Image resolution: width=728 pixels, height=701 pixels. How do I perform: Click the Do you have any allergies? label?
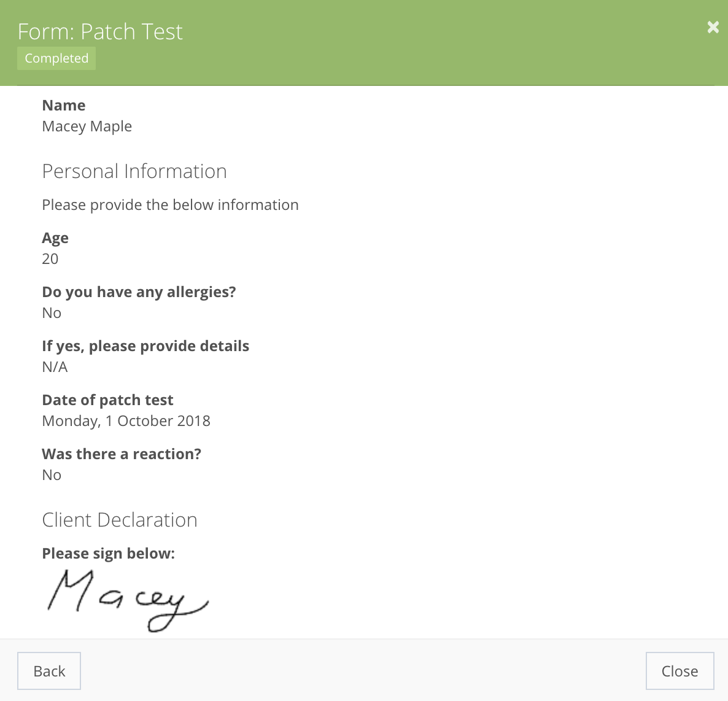point(139,292)
